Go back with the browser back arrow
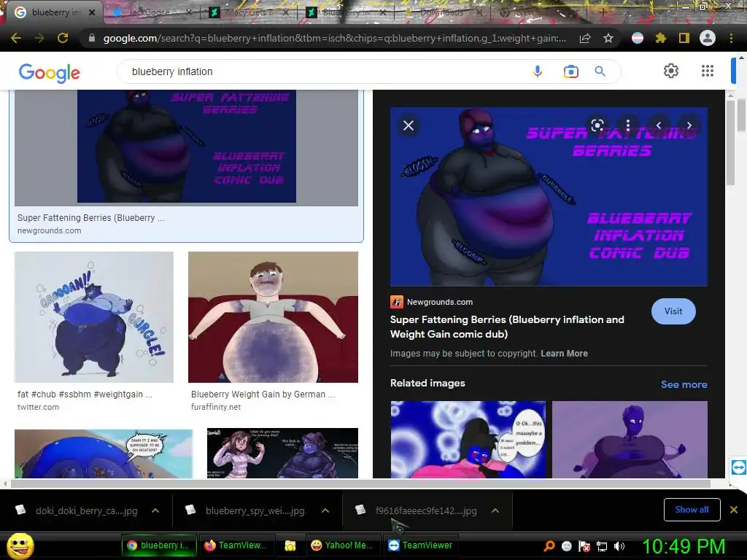The image size is (747, 560). 16,38
